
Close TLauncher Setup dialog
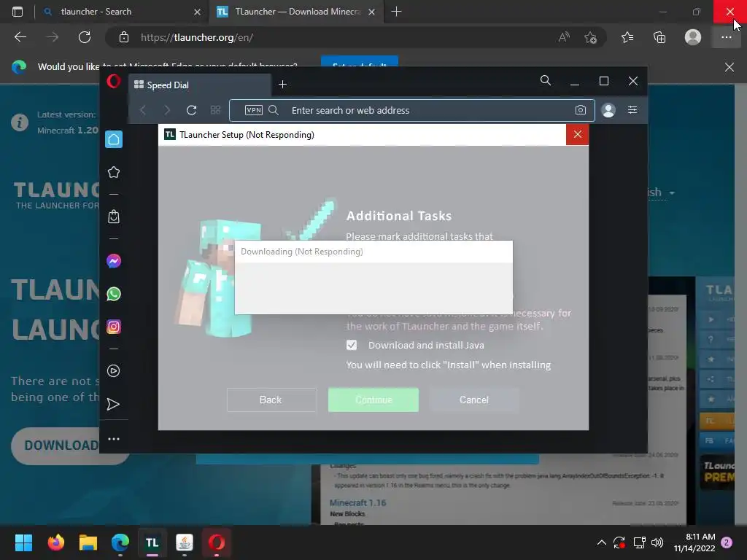pyautogui.click(x=578, y=135)
